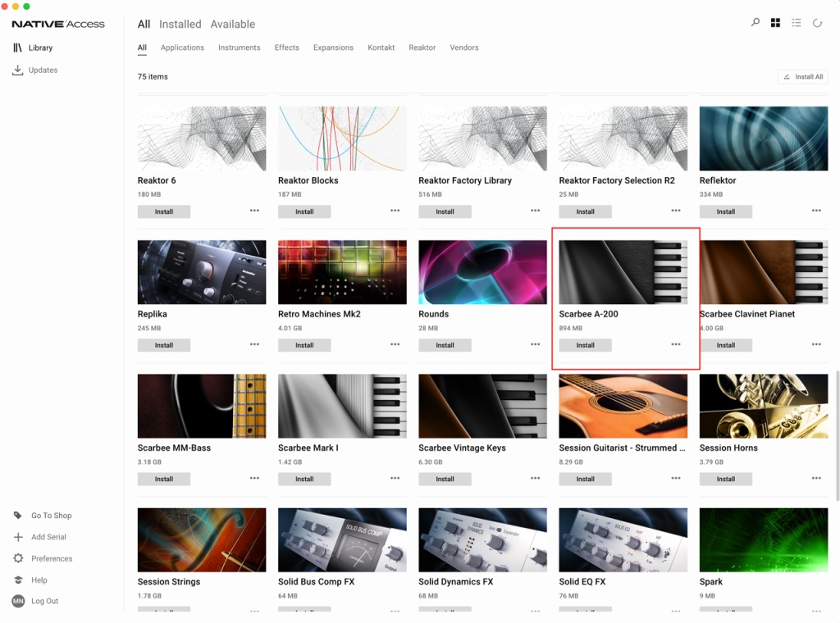
Task: Open more options for Session Horns
Action: 816,478
